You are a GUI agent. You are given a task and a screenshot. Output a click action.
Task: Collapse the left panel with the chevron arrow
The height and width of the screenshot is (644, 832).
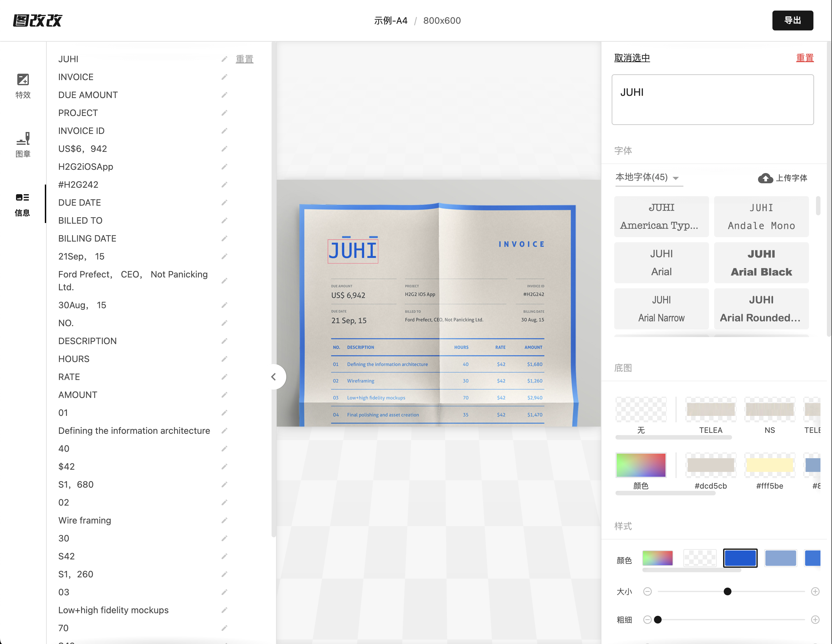pos(273,377)
